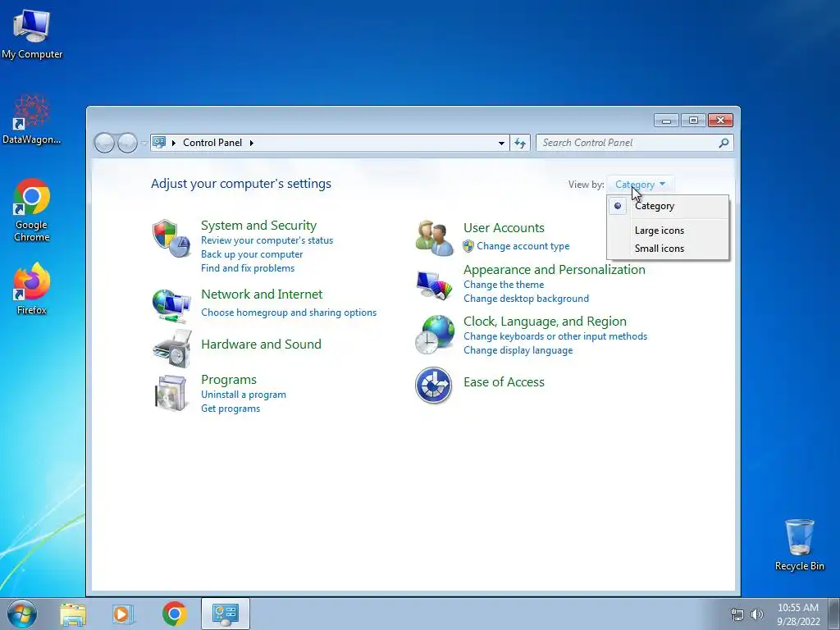Click the Control Panel taskbar button
The width and height of the screenshot is (840, 630).
tap(226, 614)
